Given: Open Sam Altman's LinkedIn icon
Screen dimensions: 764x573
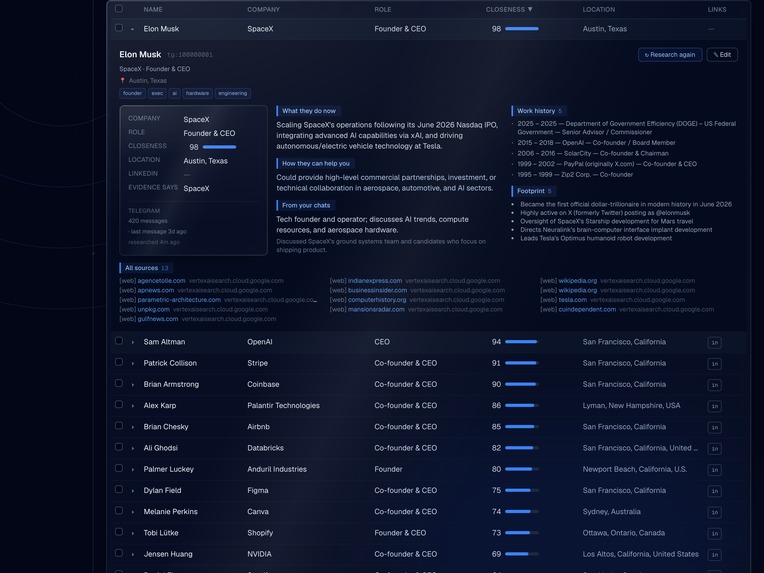Looking at the screenshot, I should coord(714,343).
